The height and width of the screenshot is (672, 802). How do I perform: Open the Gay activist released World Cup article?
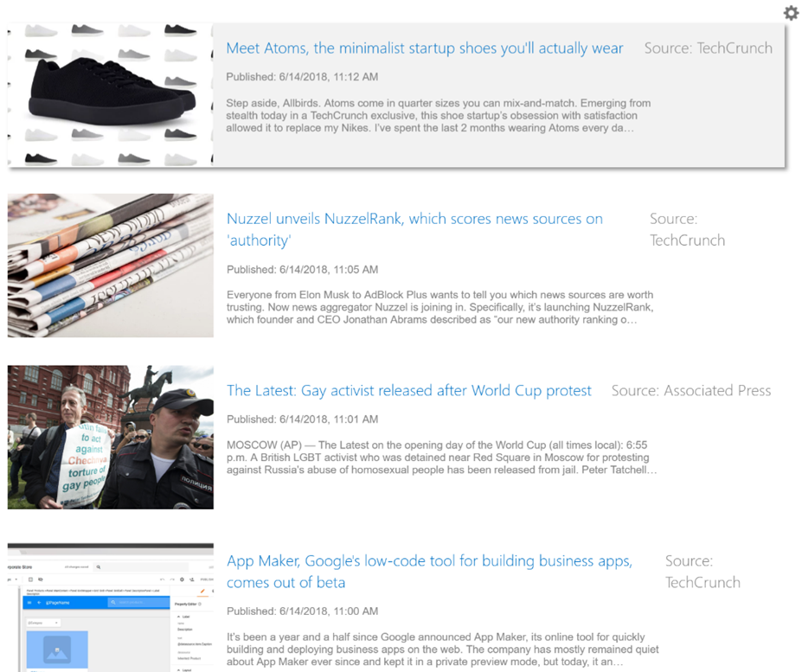[x=408, y=391]
